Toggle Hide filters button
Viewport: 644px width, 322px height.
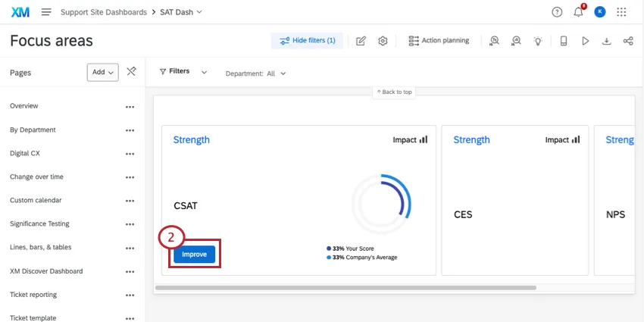coord(307,41)
